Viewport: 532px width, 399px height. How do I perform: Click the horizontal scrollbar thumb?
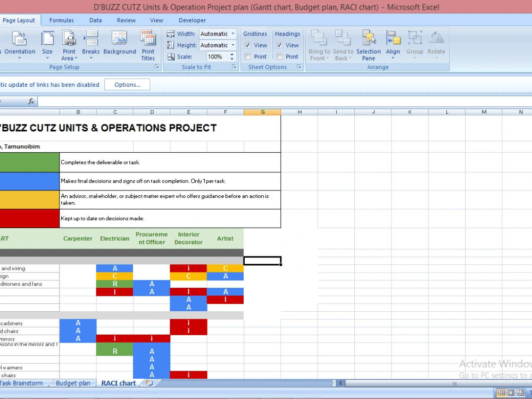[454, 384]
